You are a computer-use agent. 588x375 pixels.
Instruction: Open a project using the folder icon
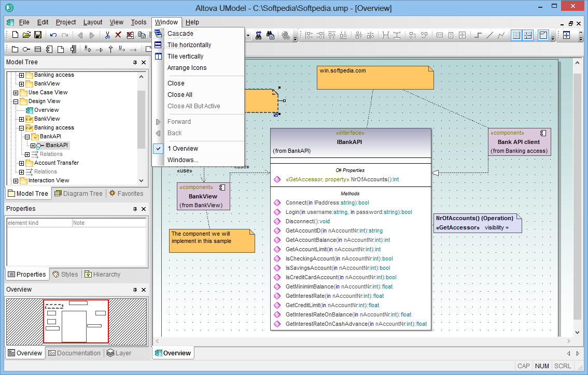click(x=26, y=35)
